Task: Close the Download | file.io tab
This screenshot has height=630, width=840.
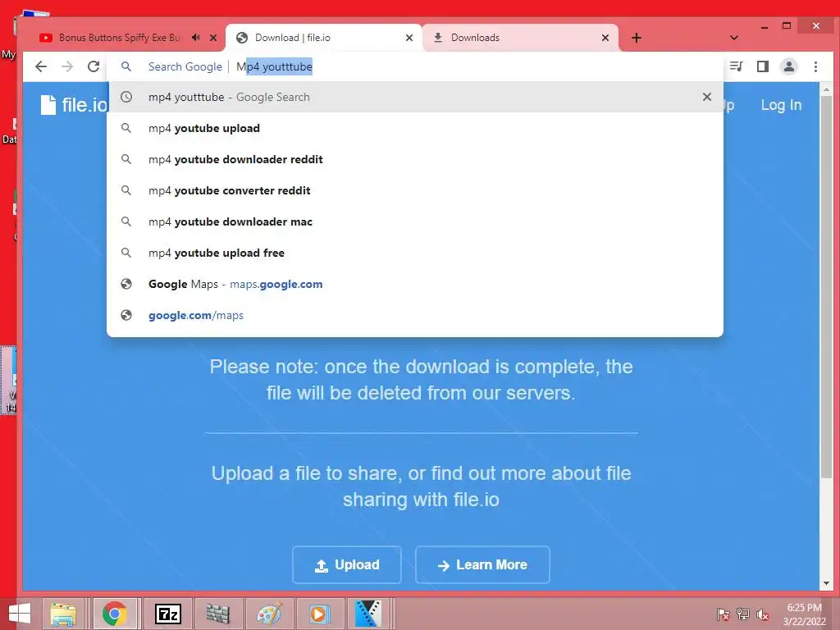Action: pos(409,38)
